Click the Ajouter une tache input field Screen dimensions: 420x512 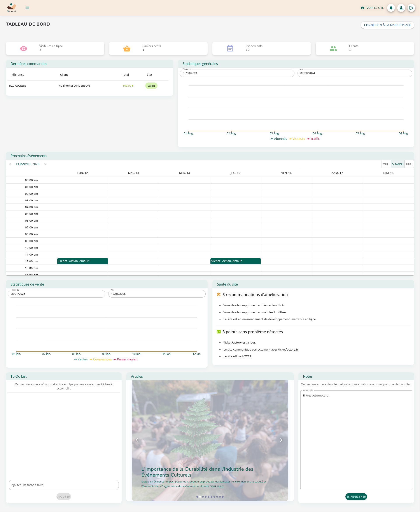click(x=64, y=485)
